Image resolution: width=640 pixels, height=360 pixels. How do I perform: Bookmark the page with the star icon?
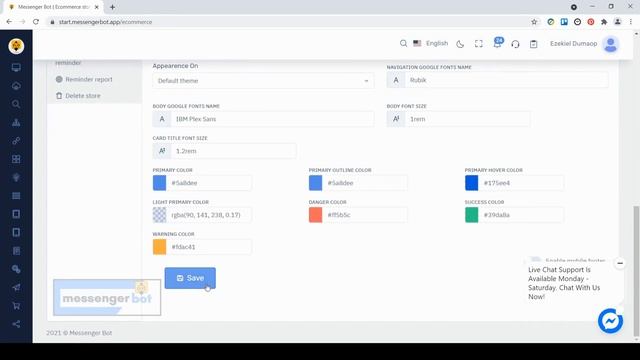534,22
